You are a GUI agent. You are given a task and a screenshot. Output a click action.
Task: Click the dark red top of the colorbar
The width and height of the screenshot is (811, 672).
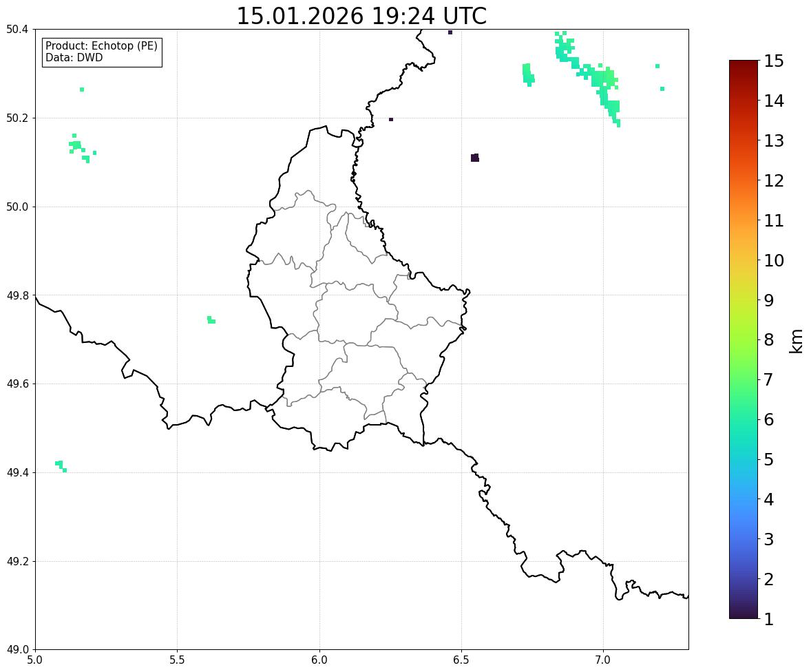pyautogui.click(x=744, y=65)
